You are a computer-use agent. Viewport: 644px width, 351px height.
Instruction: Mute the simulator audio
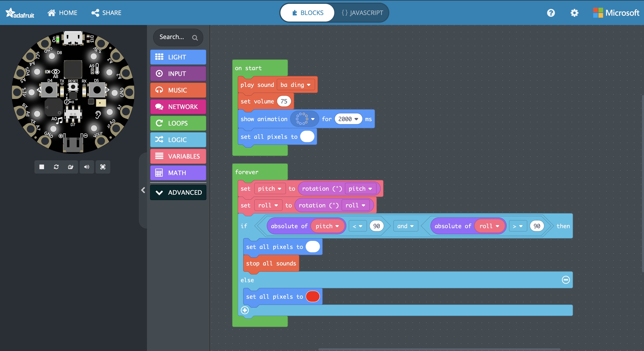pyautogui.click(x=87, y=167)
